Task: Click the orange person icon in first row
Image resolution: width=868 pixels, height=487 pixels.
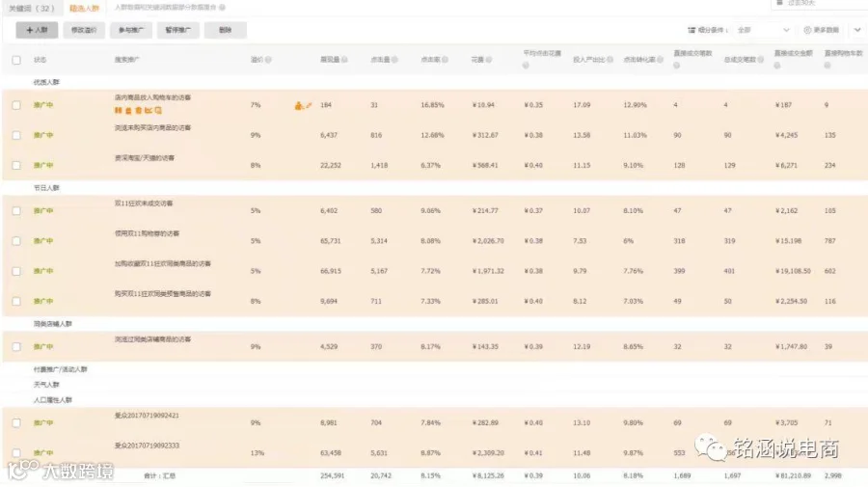Action: (299, 105)
